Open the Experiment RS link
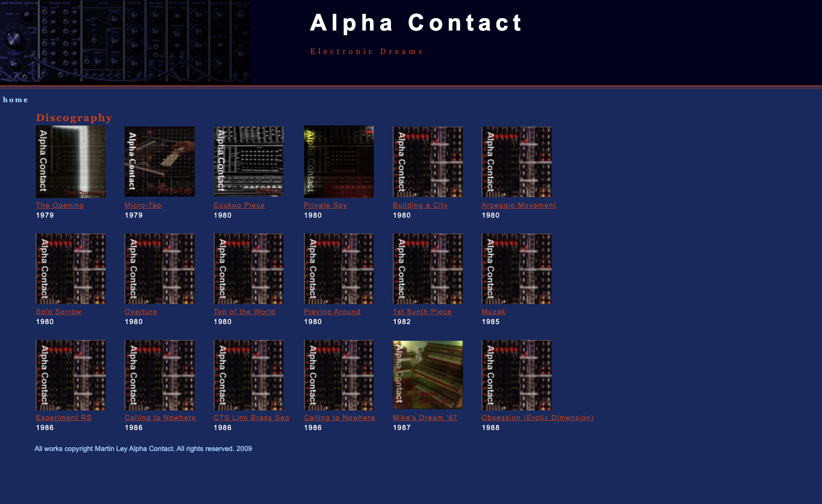 click(x=63, y=418)
